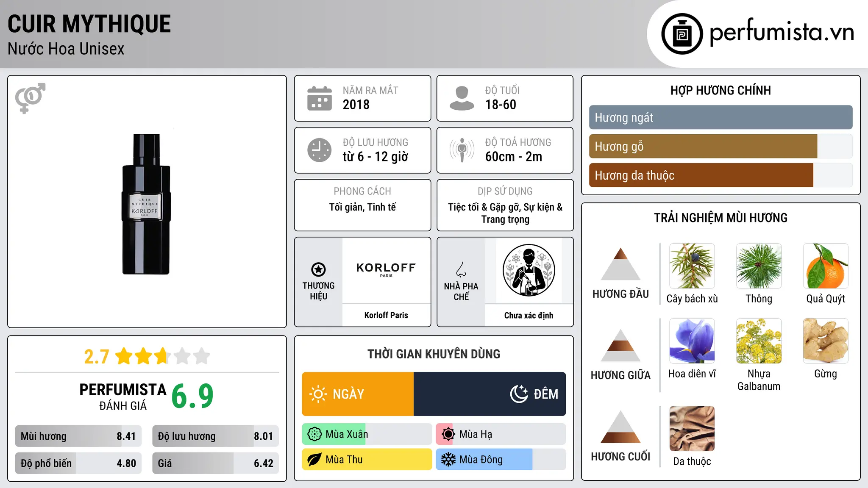Viewport: 868px width, 488px height.
Task: Click the PERFUMISTA ĐÁNH GIÁ label
Action: pos(123,396)
